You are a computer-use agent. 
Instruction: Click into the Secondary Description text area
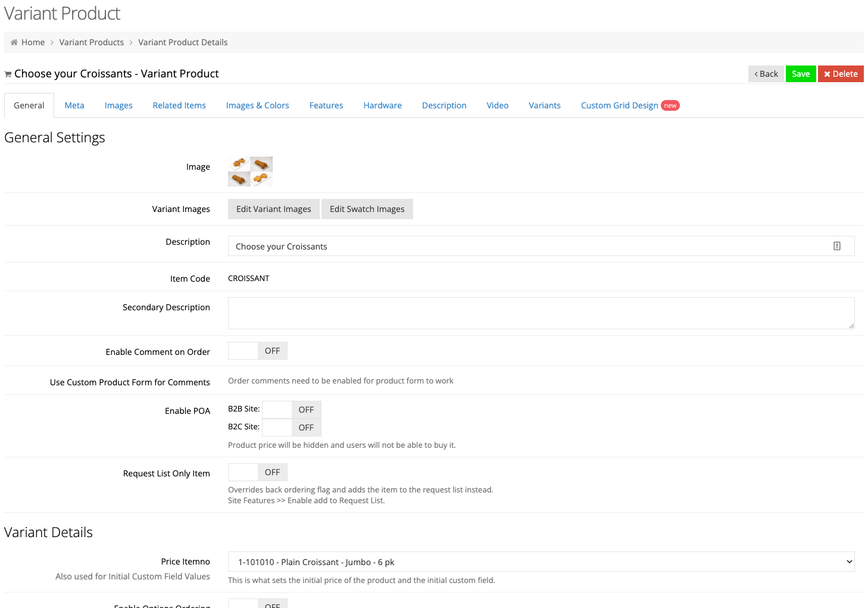(x=541, y=313)
